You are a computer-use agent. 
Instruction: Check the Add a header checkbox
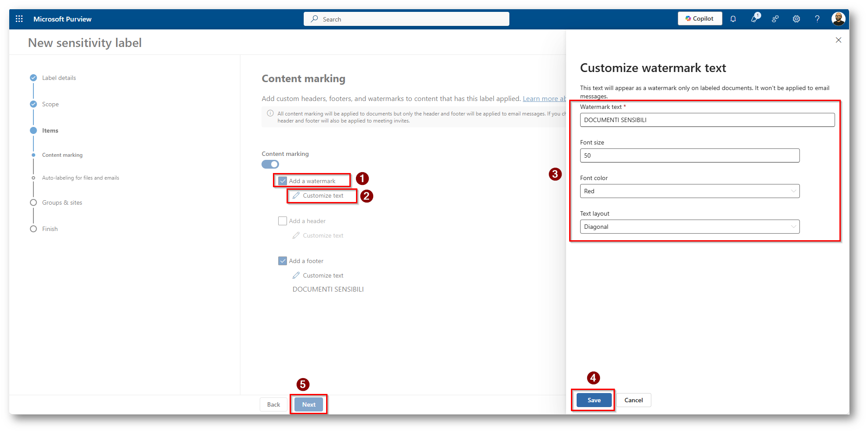(x=283, y=221)
